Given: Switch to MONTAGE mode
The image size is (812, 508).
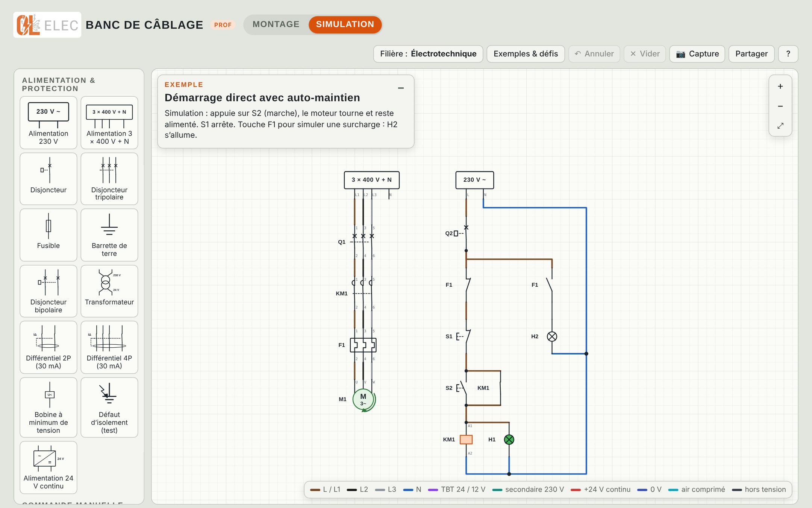Looking at the screenshot, I should [276, 24].
